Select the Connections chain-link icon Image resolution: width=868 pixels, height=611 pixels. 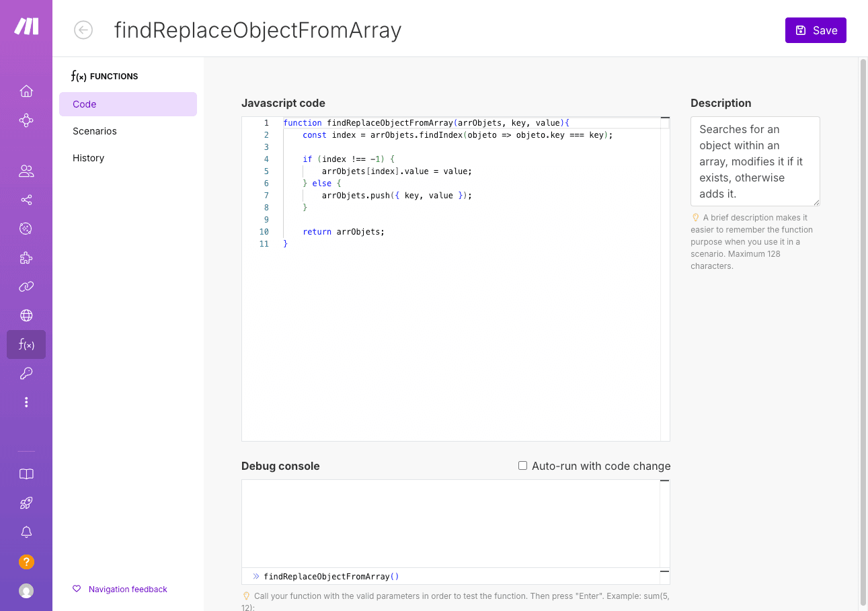point(26,286)
